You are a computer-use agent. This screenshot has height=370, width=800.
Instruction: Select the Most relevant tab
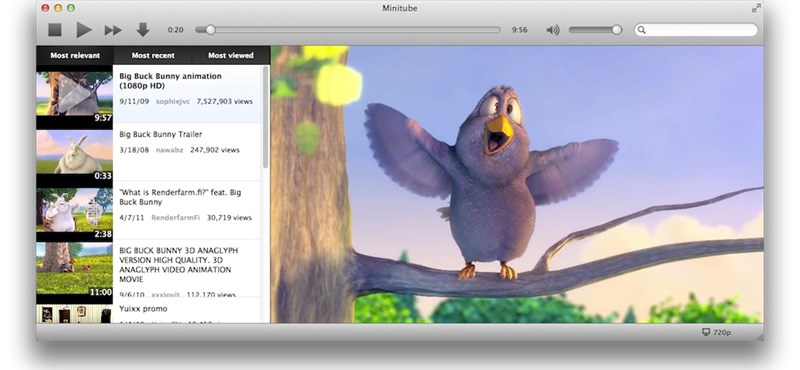pyautogui.click(x=75, y=55)
